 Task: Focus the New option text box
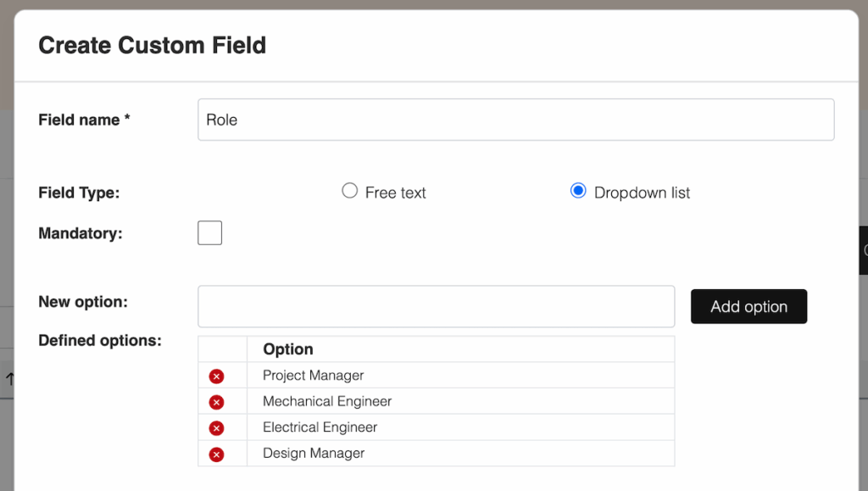point(436,306)
